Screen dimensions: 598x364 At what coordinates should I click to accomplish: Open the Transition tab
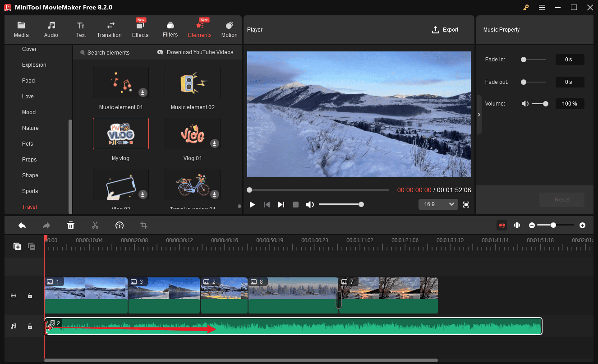point(109,30)
